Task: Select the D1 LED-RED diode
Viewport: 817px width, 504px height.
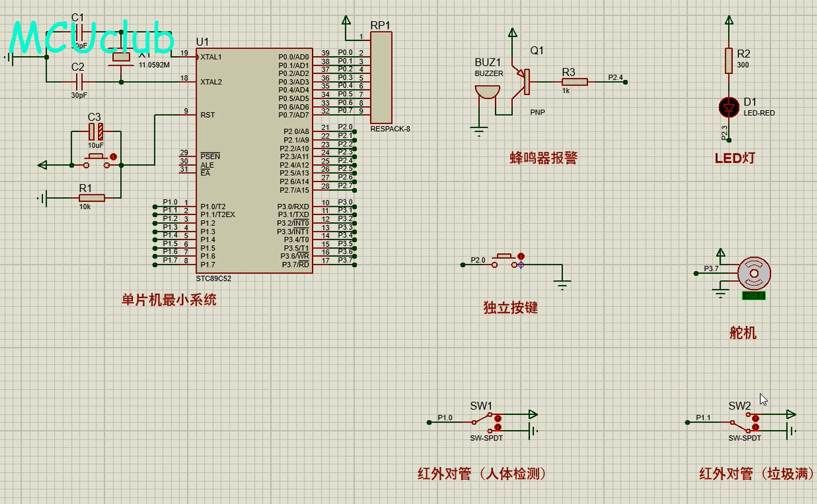Action: pyautogui.click(x=729, y=108)
